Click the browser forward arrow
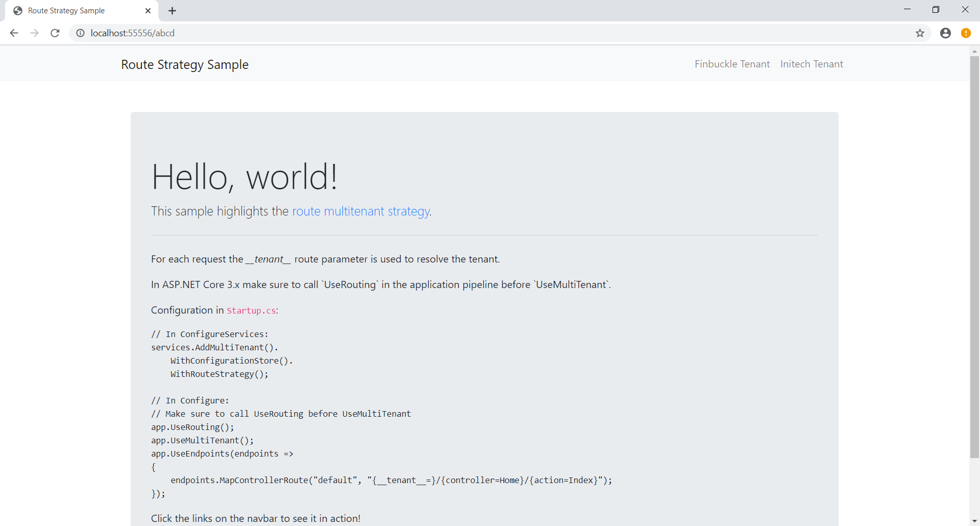 coord(34,33)
